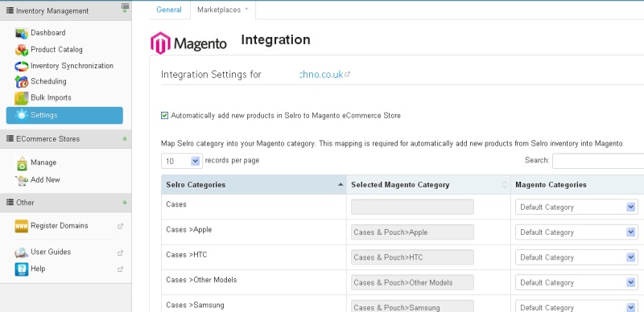The width and height of the screenshot is (644, 312).
Task: Click the Help question mark icon
Action: [x=22, y=269]
